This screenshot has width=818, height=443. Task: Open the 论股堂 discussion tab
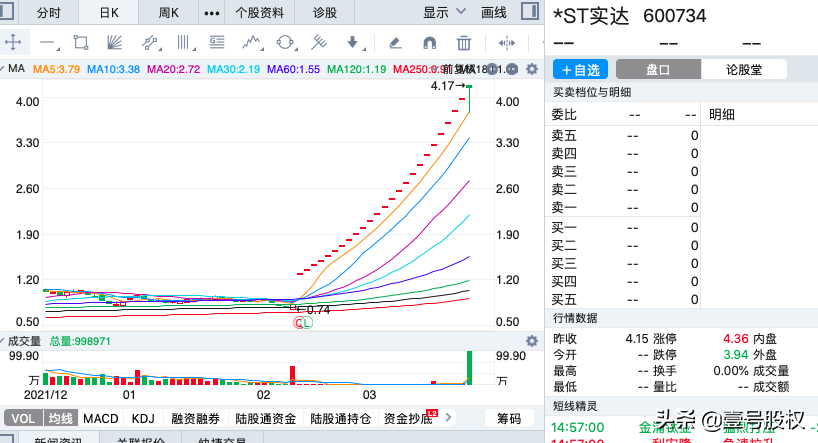744,69
